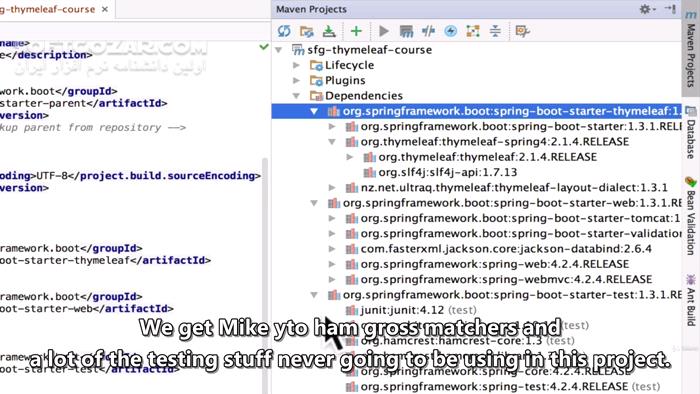Expand spring-web:4.2.4.RELEASE node
This screenshot has height=394, width=700.
[x=332, y=264]
